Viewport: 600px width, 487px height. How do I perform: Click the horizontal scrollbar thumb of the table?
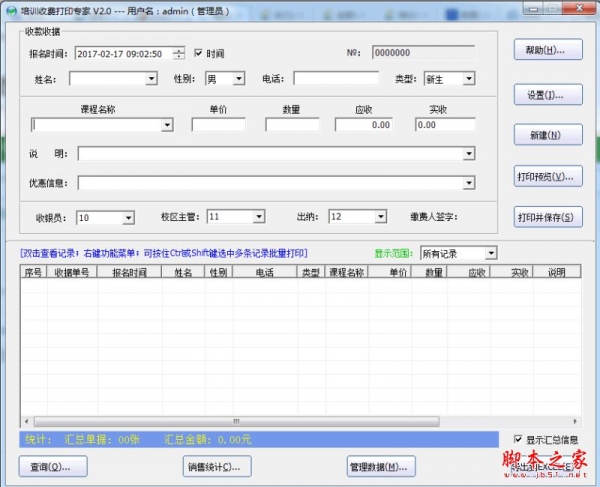[x=236, y=421]
